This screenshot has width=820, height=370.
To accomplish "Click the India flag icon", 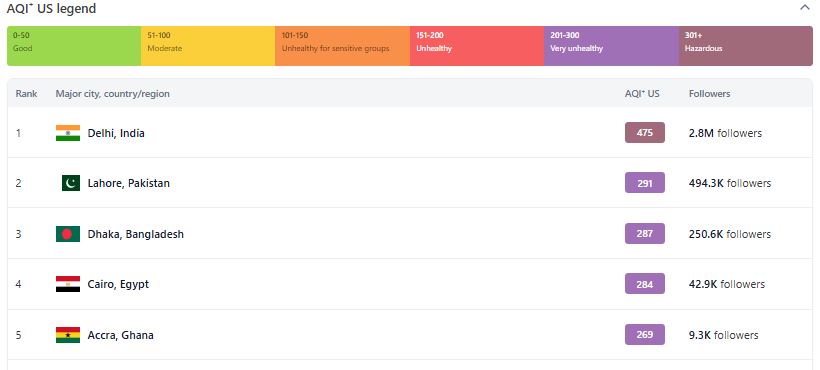I will click(x=68, y=133).
